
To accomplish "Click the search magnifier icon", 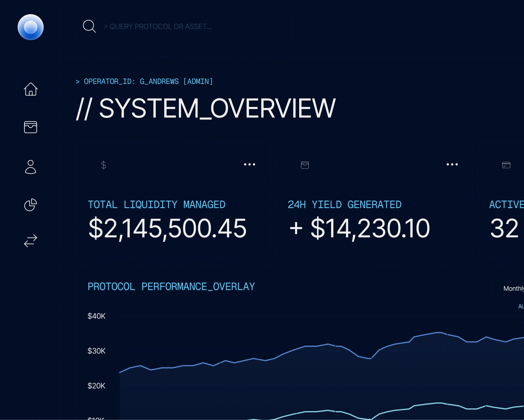I will 89,26.
